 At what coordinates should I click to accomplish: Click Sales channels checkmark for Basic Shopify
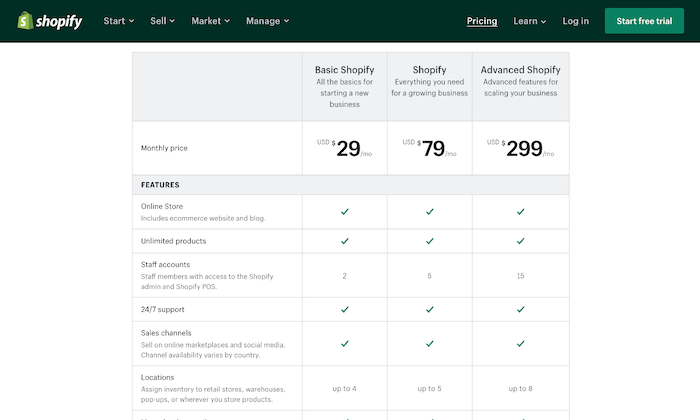[344, 344]
